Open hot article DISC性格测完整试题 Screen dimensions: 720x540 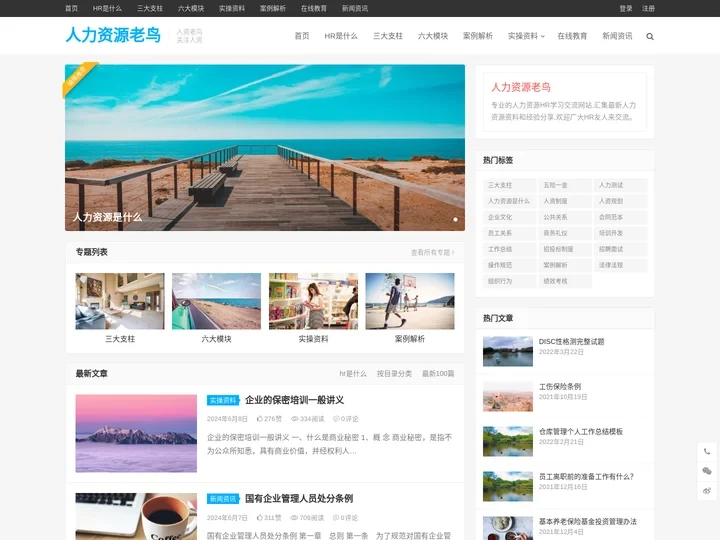pos(571,342)
